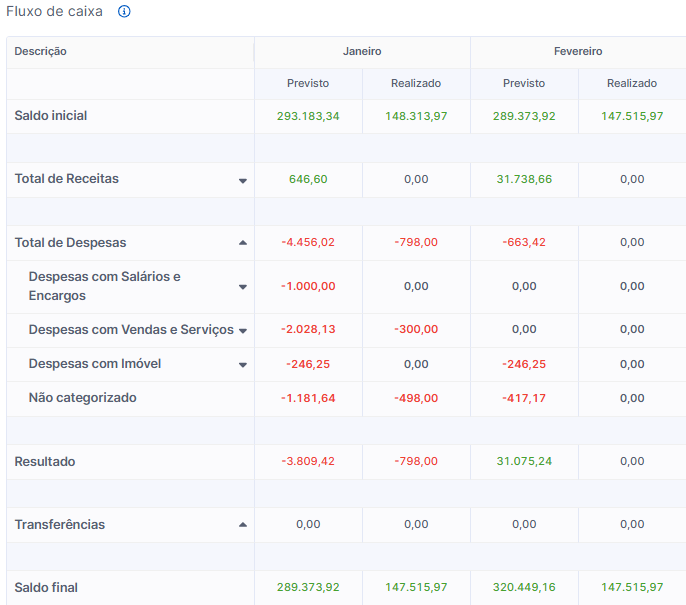Click Resultado value 31.075,24
This screenshot has height=605, width=686.
click(524, 462)
